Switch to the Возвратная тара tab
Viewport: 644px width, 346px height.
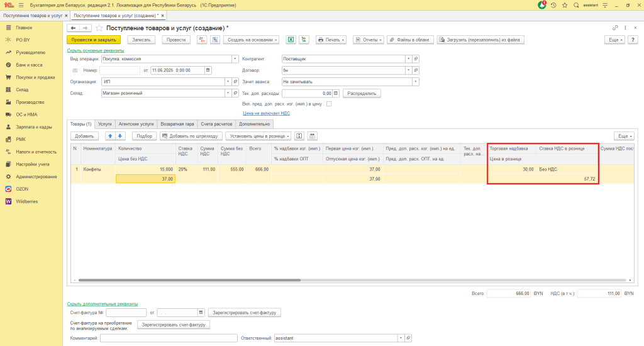pyautogui.click(x=177, y=124)
